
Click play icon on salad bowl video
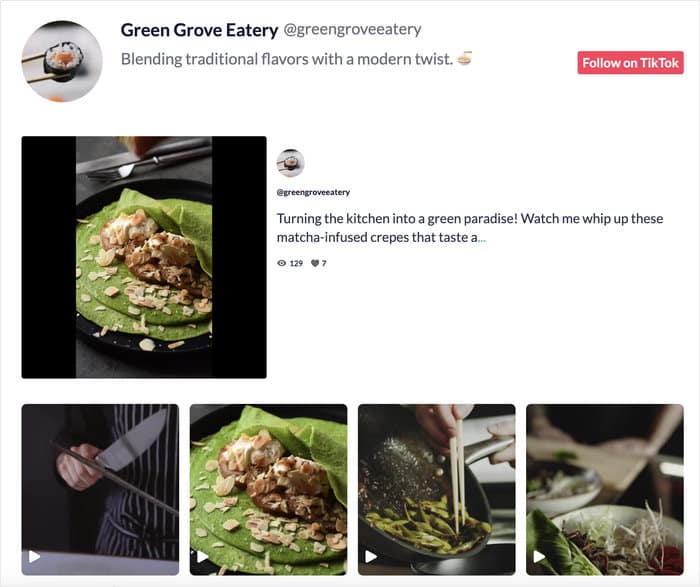(539, 557)
